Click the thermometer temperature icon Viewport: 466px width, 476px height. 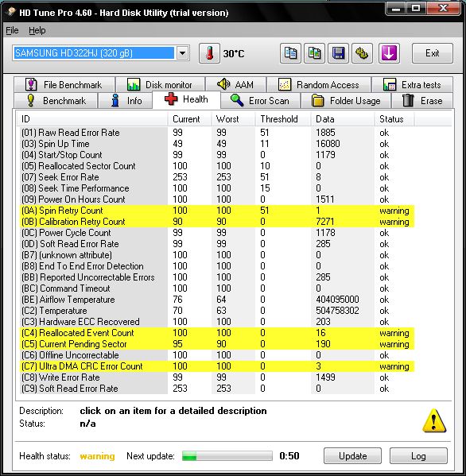pos(209,53)
